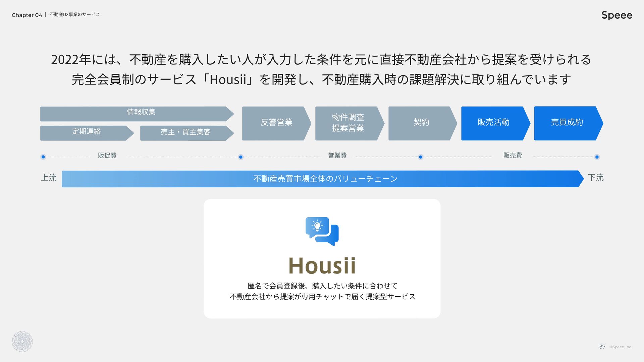Select the 情報収集 arrow block
The width and height of the screenshot is (644, 362).
pos(137,114)
